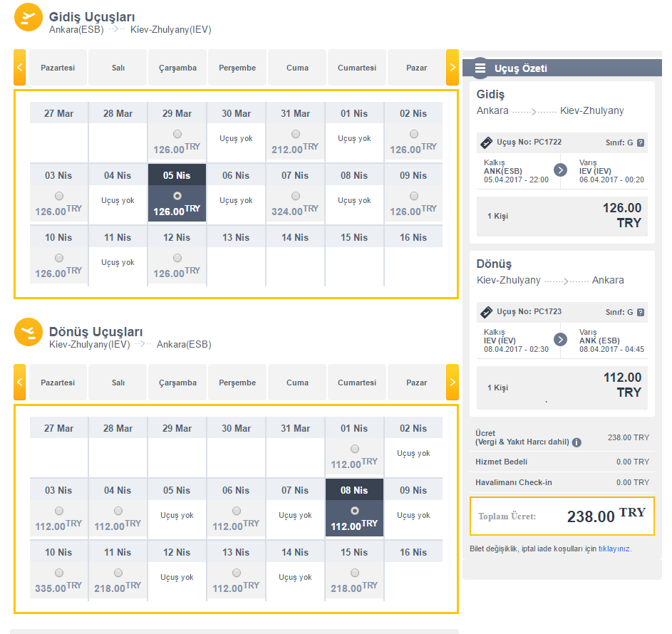This screenshot has height=634, width=672.
Task: Show previous week of return flights
Action: 20,383
